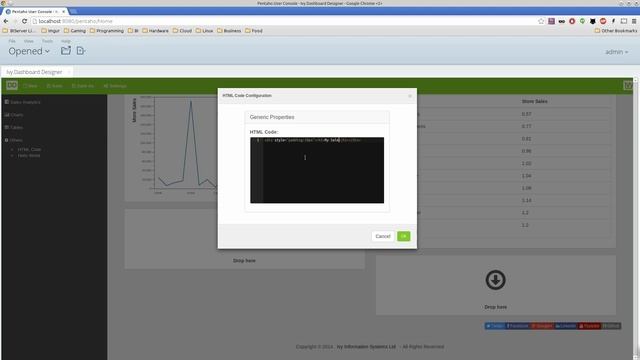This screenshot has height=360, width=640.
Task: Click the browser back arrow
Action: coord(6,21)
